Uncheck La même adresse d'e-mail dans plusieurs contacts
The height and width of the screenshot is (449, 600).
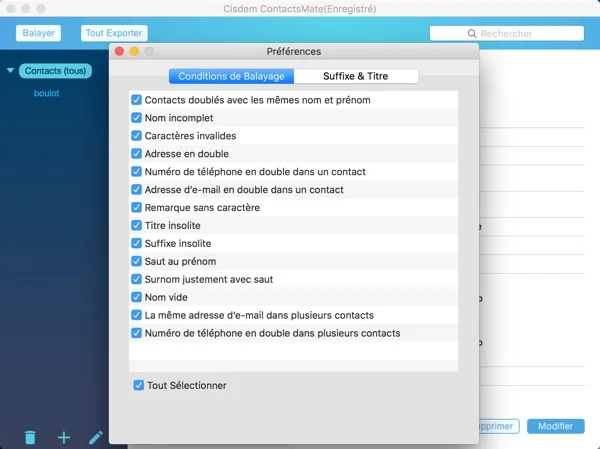[136, 315]
